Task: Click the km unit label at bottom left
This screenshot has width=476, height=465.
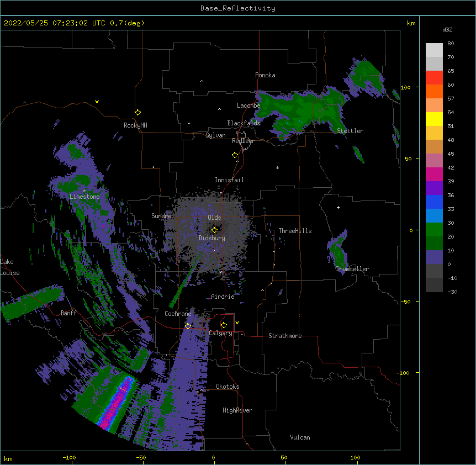Action: coord(8,458)
